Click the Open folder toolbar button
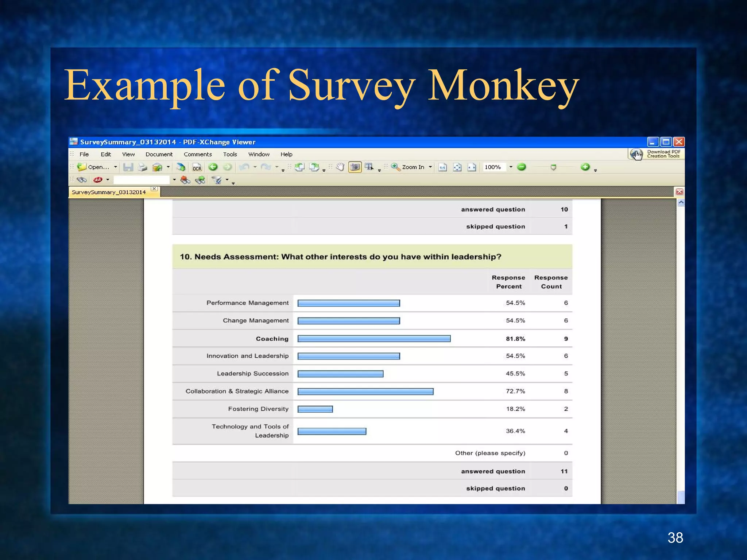 [x=93, y=167]
